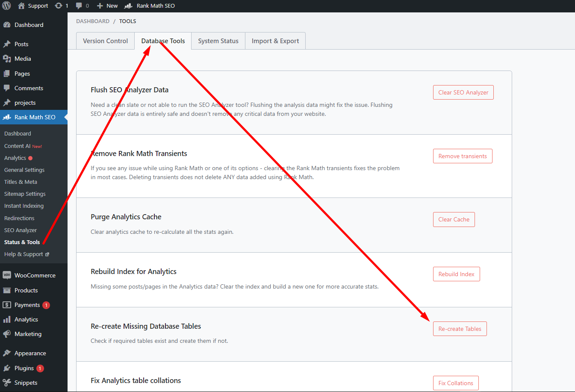
Task: Click the Rebuild Index for Analytics heading
Action: click(133, 271)
